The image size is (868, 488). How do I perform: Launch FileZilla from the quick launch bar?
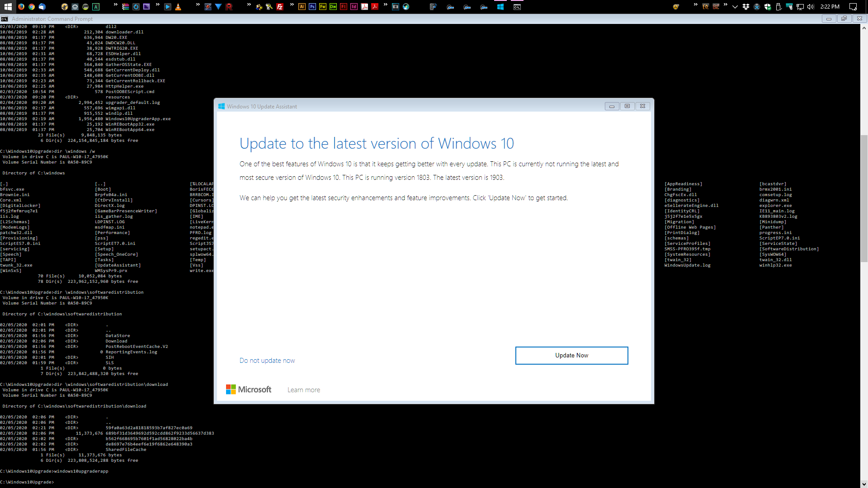click(280, 7)
